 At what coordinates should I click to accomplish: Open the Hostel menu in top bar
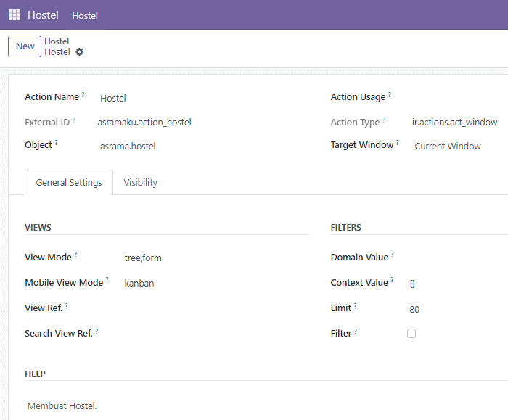(85, 15)
